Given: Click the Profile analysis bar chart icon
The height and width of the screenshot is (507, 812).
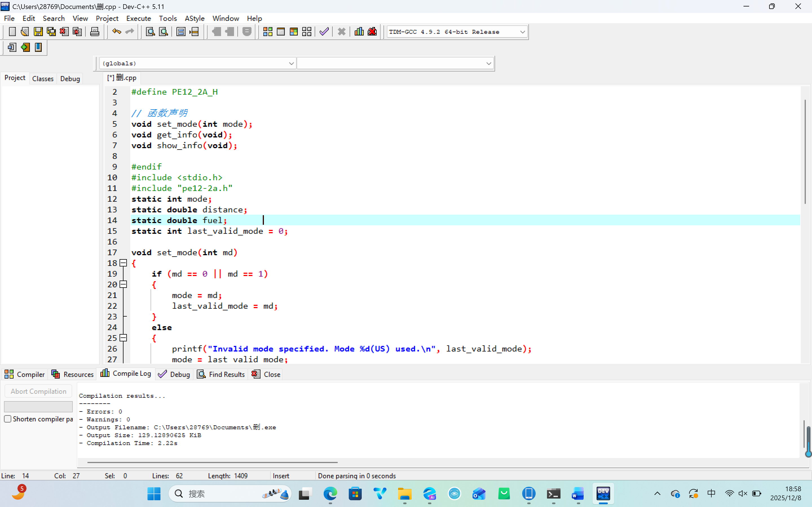Looking at the screenshot, I should pyautogui.click(x=359, y=32).
